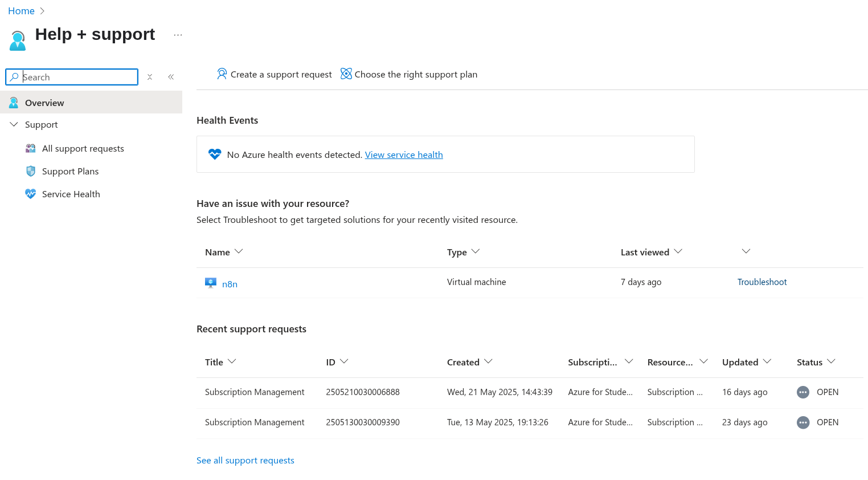Click 'Wed, 21 May 2025, 14:43:39' cell

pos(499,392)
